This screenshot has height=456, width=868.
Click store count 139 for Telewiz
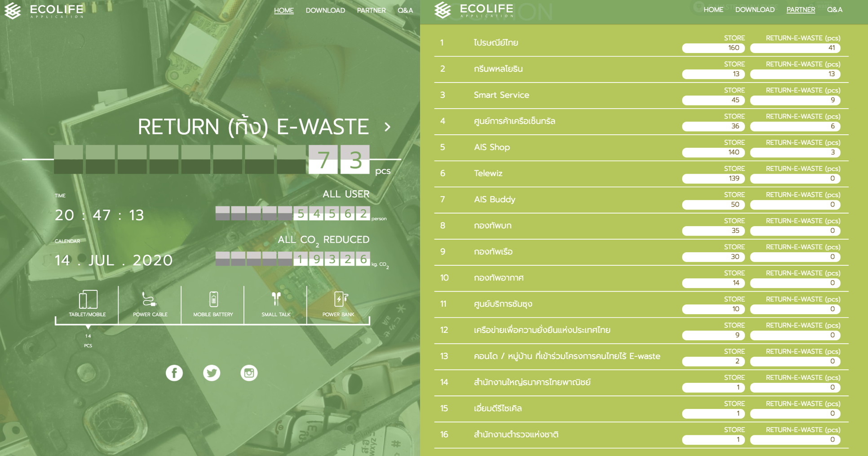713,178
